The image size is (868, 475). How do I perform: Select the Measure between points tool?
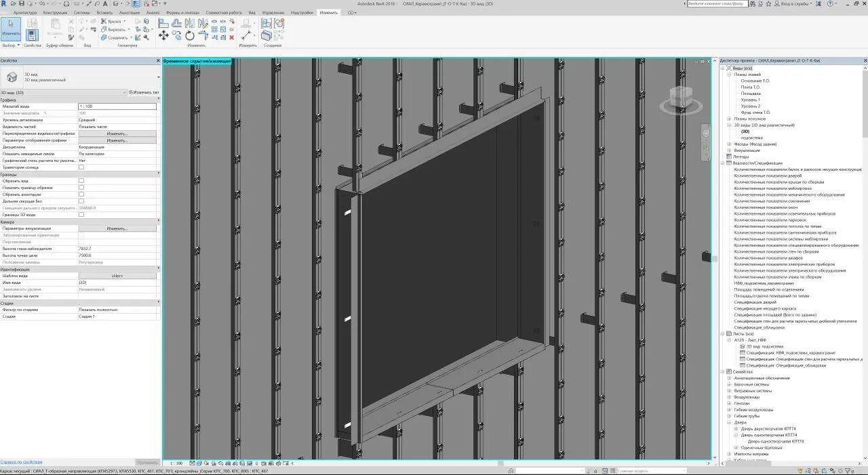(248, 35)
